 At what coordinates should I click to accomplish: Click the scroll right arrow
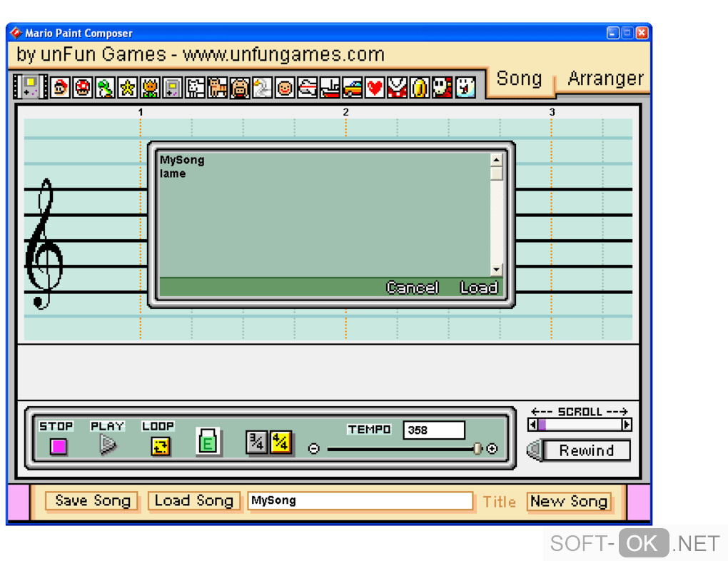click(627, 425)
